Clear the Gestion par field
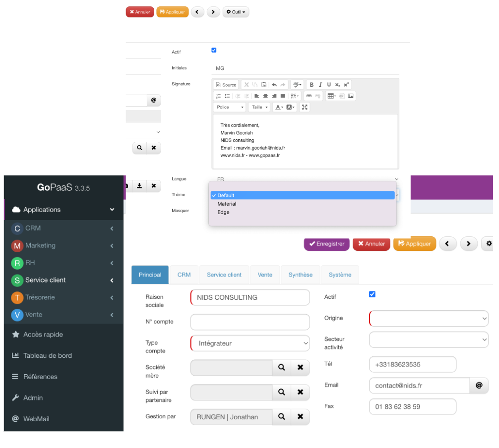 click(300, 417)
